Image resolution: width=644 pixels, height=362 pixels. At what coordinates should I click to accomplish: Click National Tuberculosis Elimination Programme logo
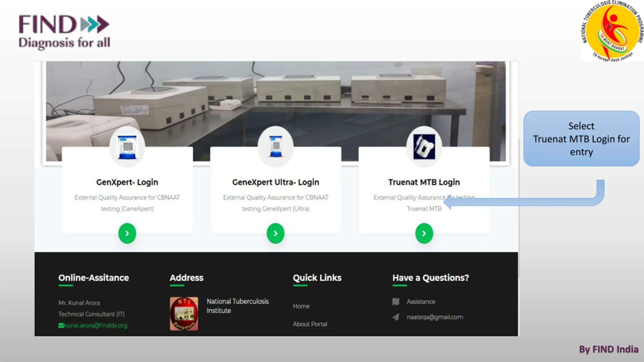(x=612, y=31)
